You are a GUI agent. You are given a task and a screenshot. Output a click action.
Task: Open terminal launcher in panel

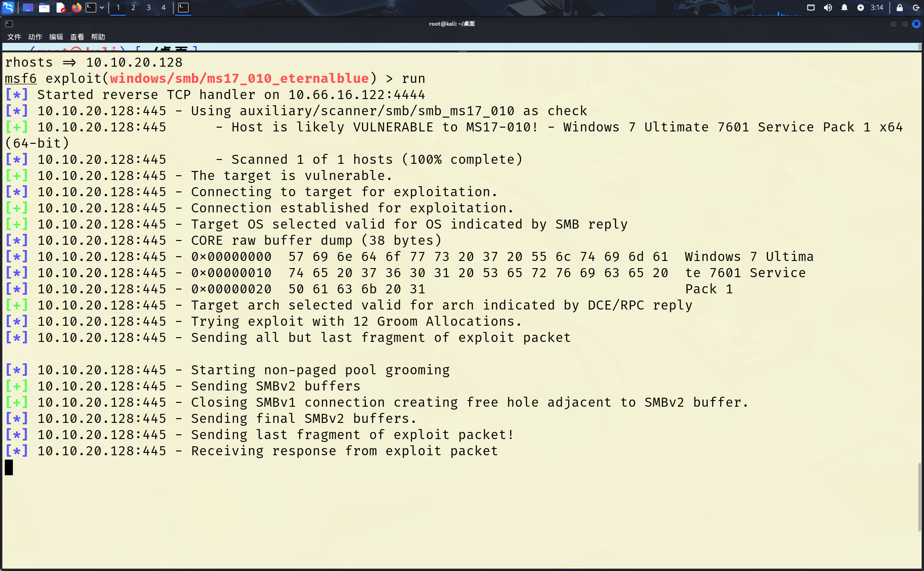[x=91, y=8]
